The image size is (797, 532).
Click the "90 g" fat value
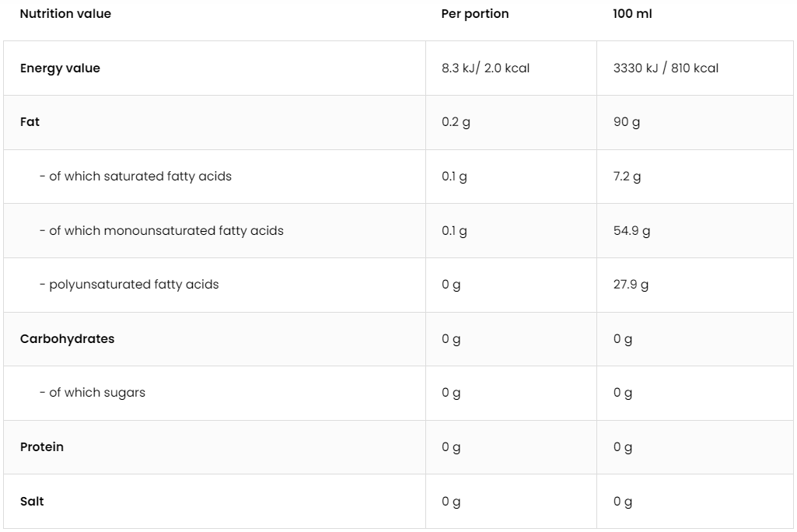tap(627, 122)
